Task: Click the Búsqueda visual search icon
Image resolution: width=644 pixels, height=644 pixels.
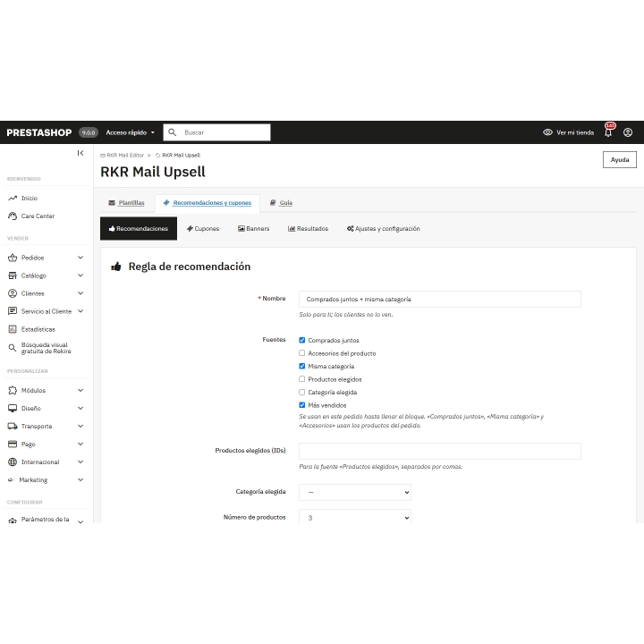Action: [13, 348]
